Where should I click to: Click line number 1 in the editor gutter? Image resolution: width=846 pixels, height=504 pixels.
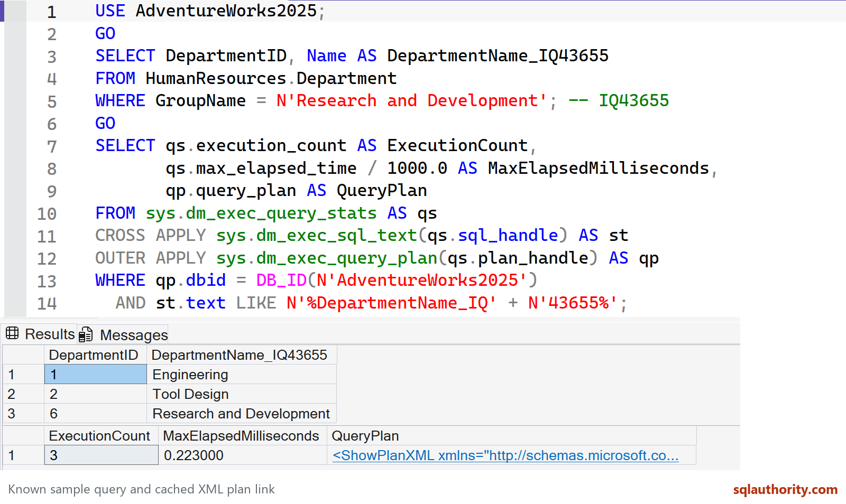pos(51,12)
